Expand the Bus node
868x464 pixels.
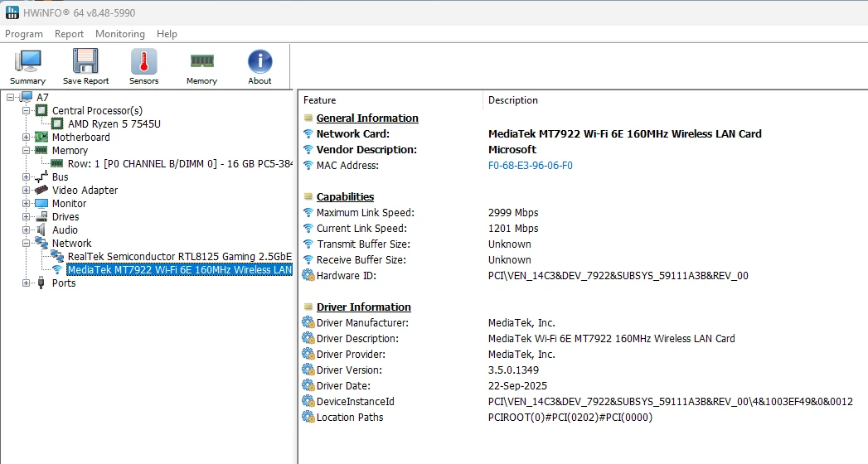[26, 177]
